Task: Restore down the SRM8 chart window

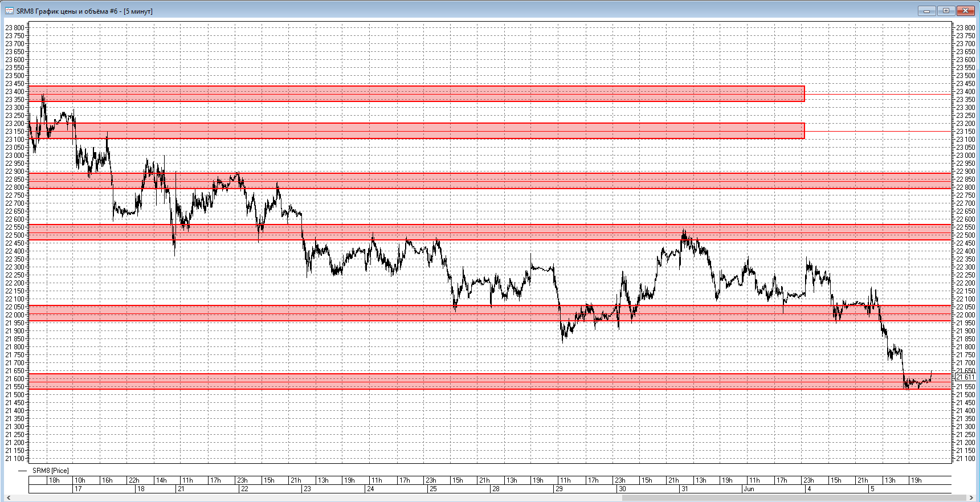Action: coord(946,10)
